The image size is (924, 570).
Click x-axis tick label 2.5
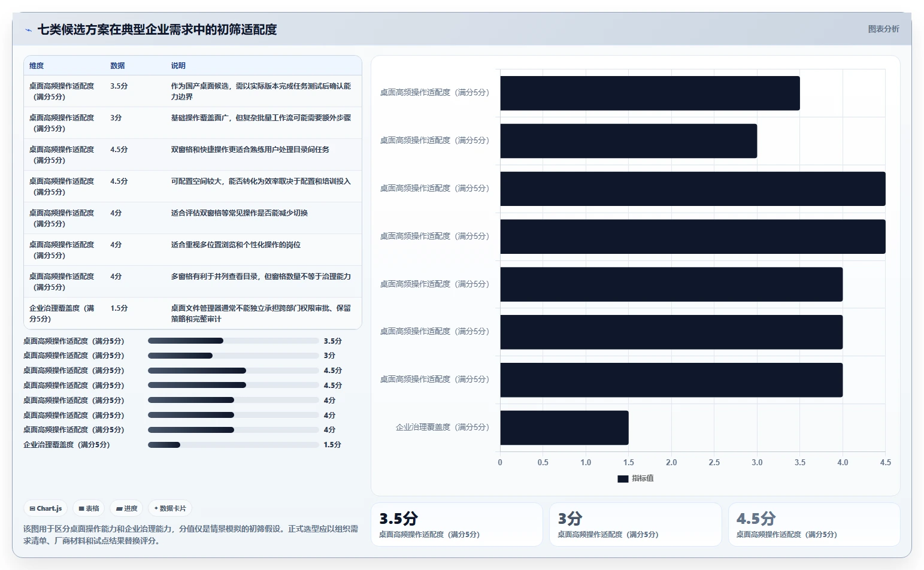pyautogui.click(x=714, y=462)
